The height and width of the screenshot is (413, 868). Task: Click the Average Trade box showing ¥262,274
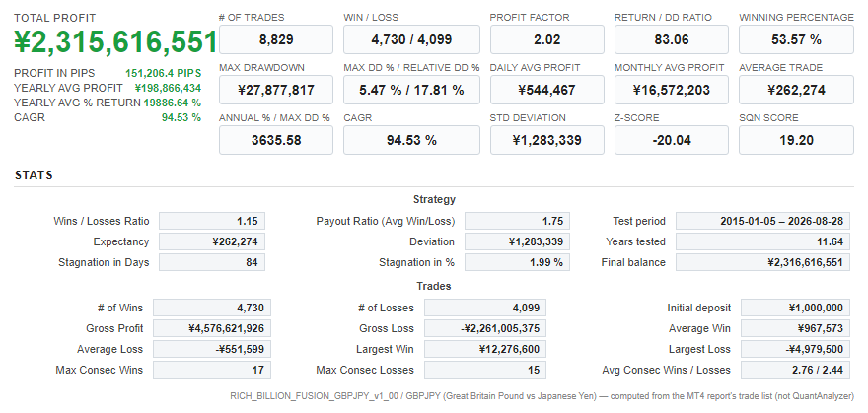pyautogui.click(x=796, y=90)
